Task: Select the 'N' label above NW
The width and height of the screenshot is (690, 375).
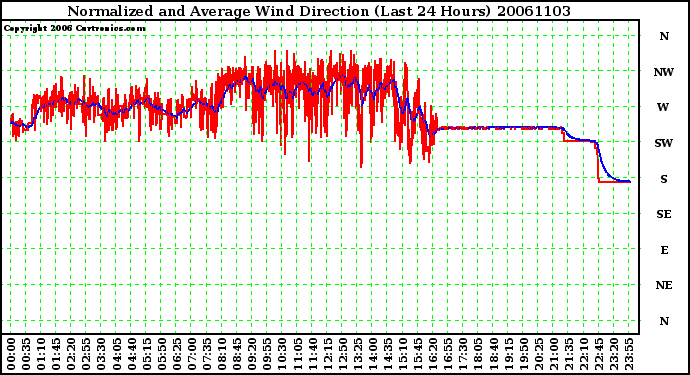Action: coord(664,37)
